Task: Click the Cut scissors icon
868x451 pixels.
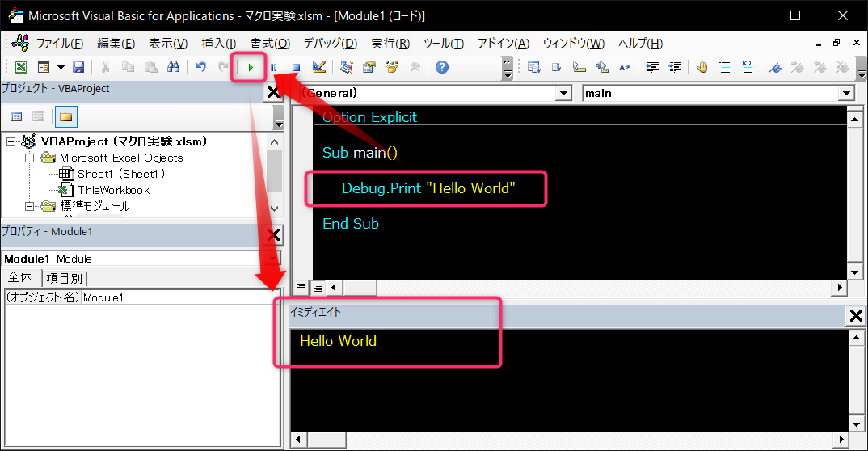Action: click(105, 68)
